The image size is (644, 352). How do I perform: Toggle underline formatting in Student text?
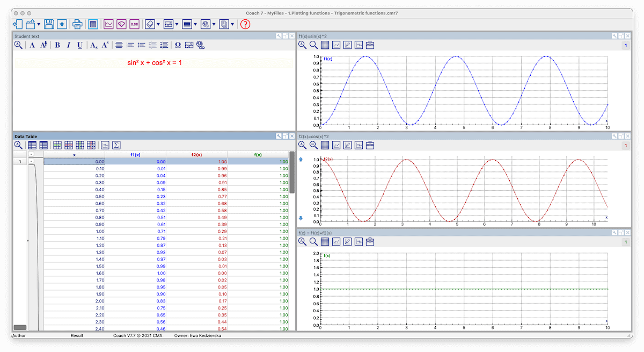(x=80, y=45)
